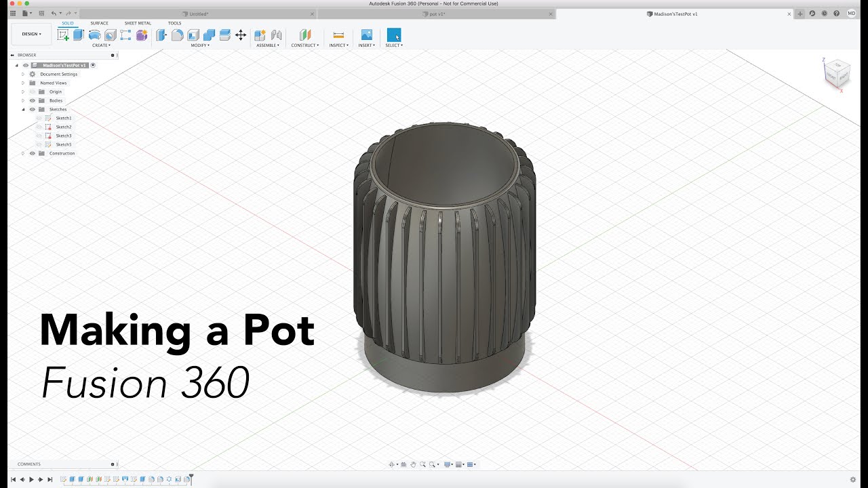Screen dimensions: 868x488
Task: Expand the Named Views node
Action: pyautogui.click(x=23, y=83)
